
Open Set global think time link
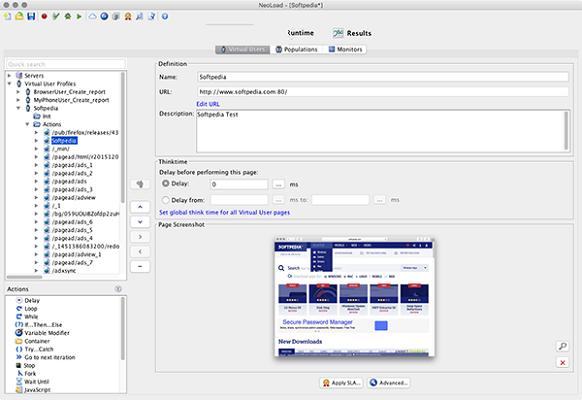(x=225, y=213)
